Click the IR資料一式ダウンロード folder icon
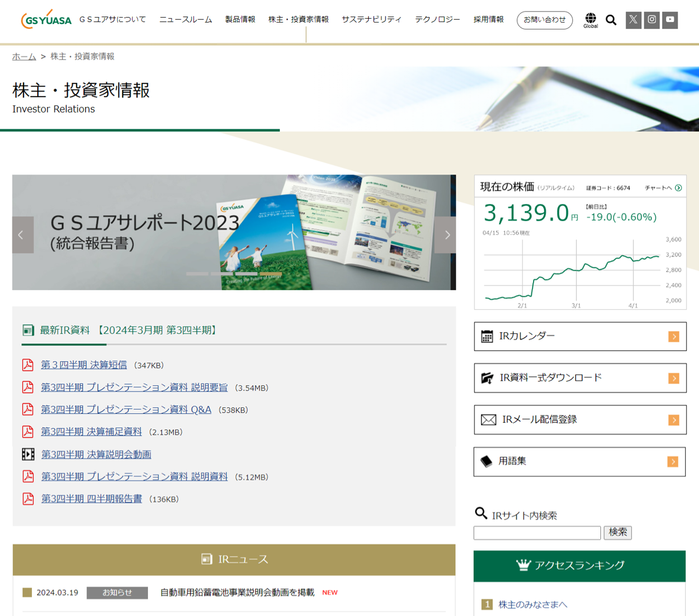Screen dimensions: 699x616 [486, 378]
